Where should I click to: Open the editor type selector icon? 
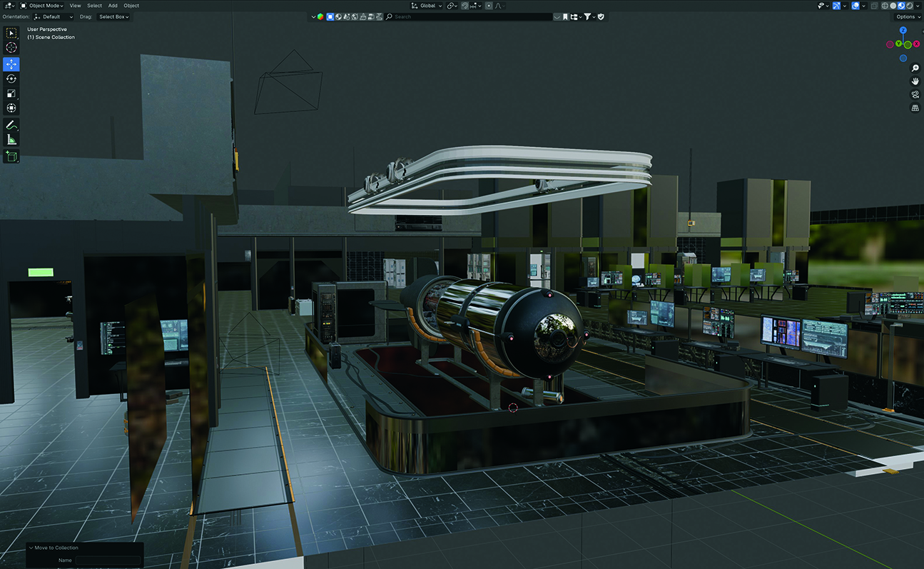7,5
